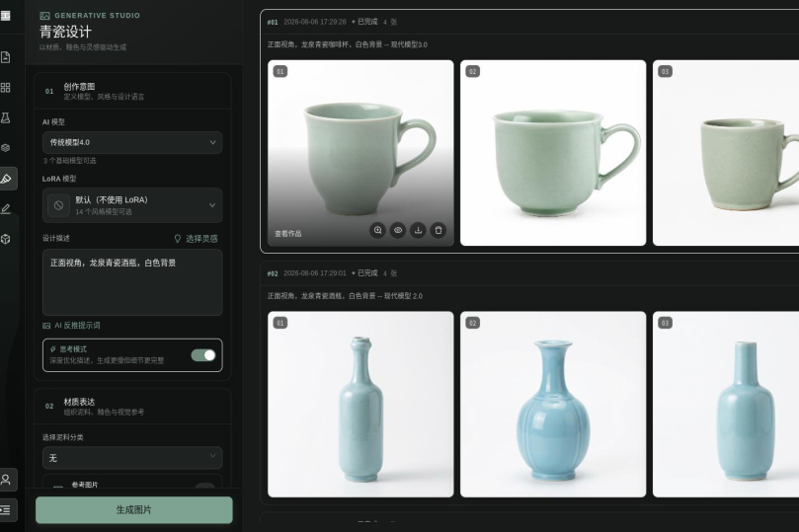Image resolution: width=799 pixels, height=532 pixels.
Task: Select mug thumbnail 03 in batch #01
Action: tap(726, 153)
